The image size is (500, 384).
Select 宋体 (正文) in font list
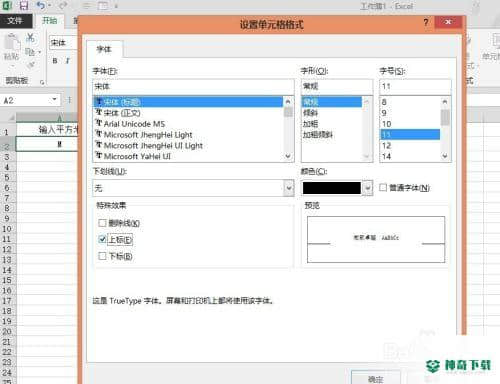click(188, 113)
